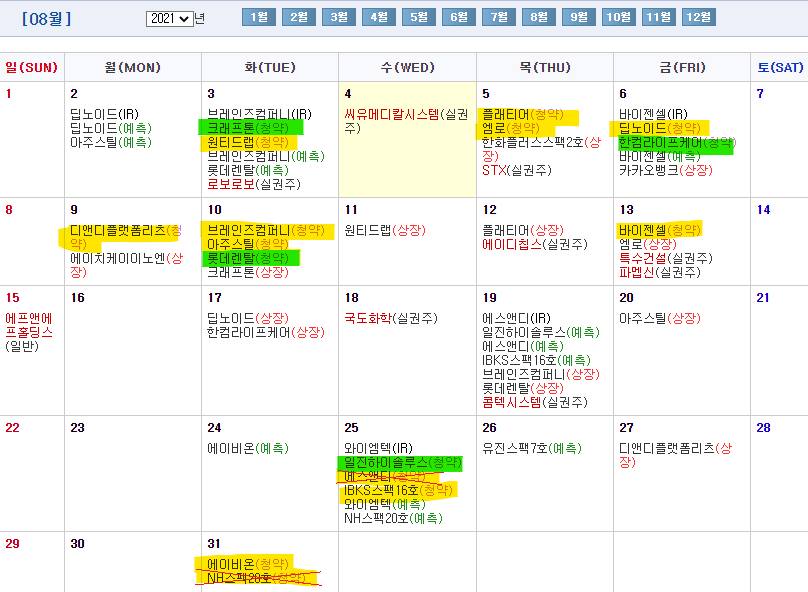The image size is (808, 592).
Task: Click 롯데렌탈(청약) on August 10
Action: pyautogui.click(x=248, y=258)
